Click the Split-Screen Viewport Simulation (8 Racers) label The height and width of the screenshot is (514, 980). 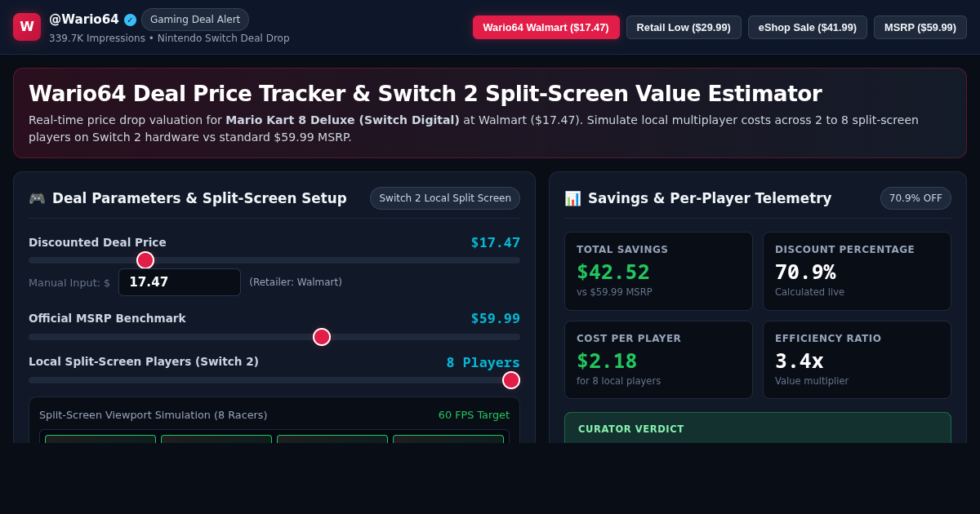154,415
